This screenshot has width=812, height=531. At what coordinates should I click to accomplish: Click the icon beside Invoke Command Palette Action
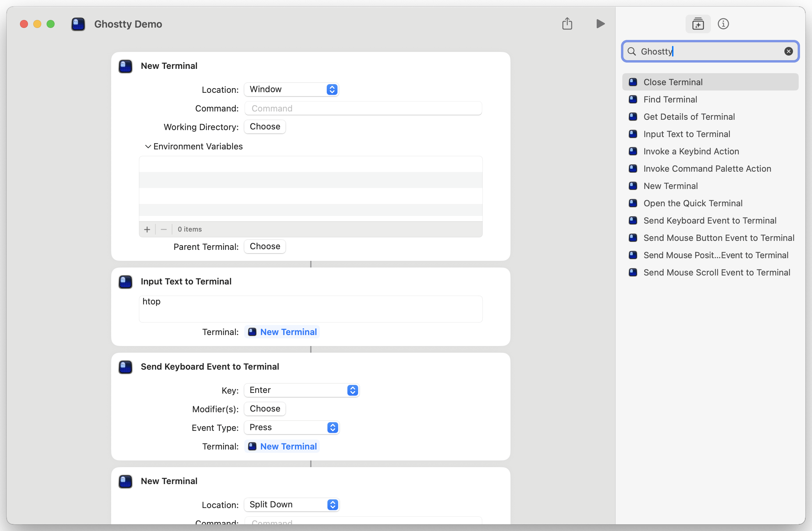633,168
